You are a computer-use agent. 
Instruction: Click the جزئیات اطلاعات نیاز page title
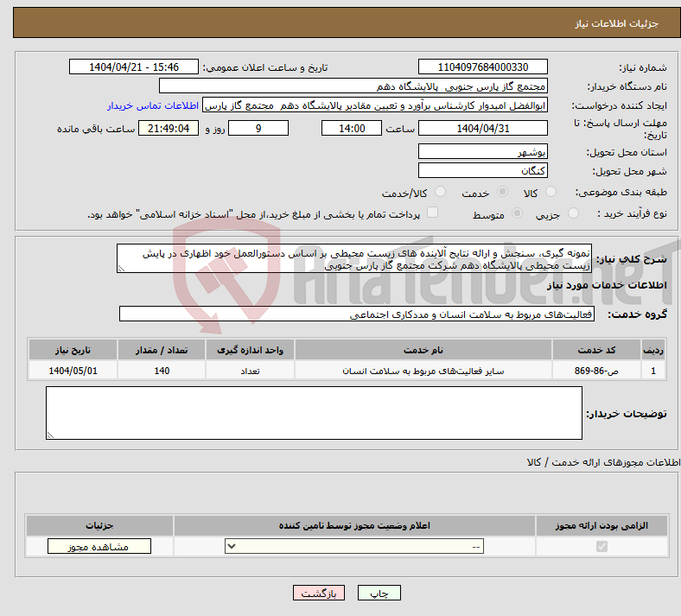pos(617,23)
